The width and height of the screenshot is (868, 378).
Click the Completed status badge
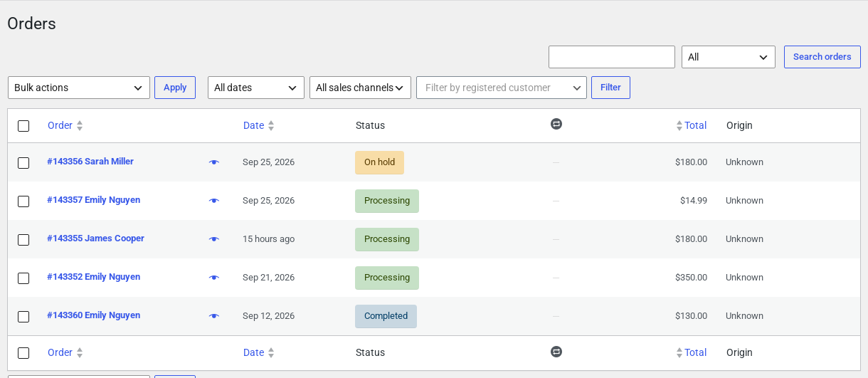(386, 316)
